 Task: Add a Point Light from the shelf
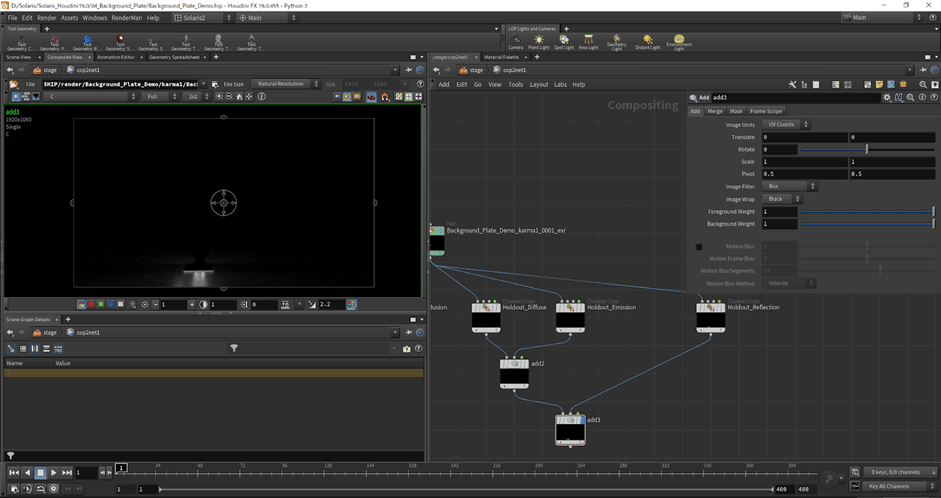pos(541,41)
